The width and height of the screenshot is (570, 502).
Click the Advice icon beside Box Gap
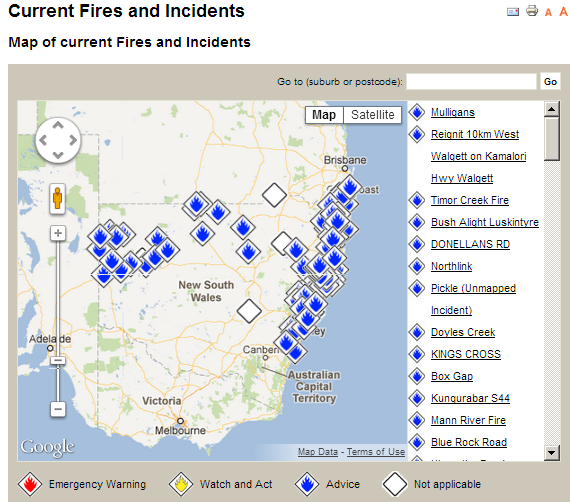point(417,376)
